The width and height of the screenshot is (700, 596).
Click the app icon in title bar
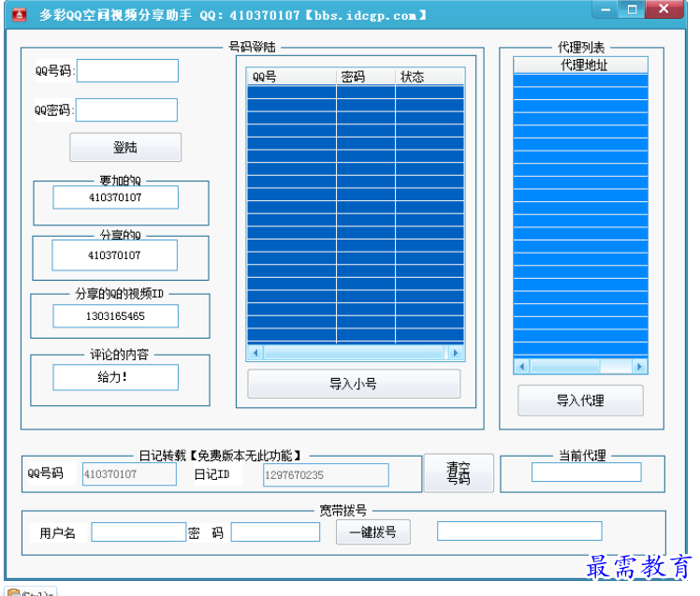(20, 15)
